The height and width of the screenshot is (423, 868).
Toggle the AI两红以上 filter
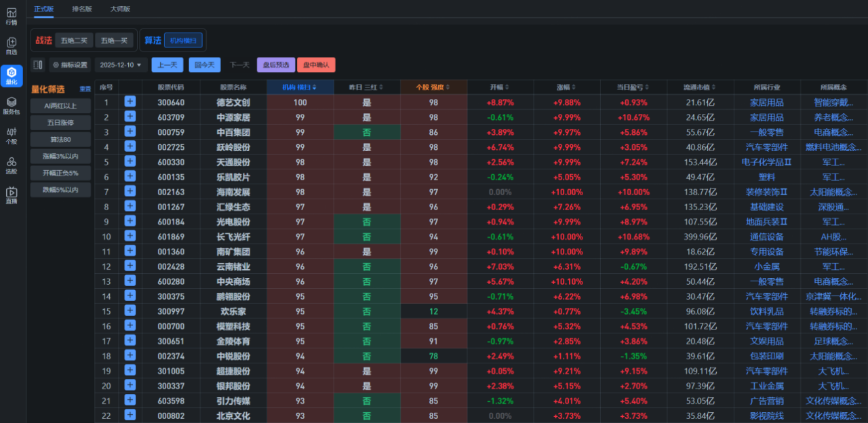coord(60,106)
